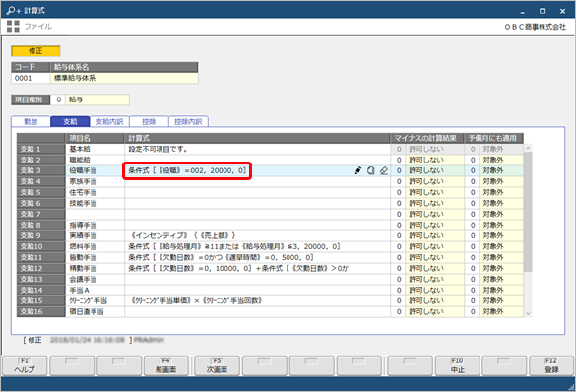Click the F5 次画面 button

pyautogui.click(x=217, y=365)
